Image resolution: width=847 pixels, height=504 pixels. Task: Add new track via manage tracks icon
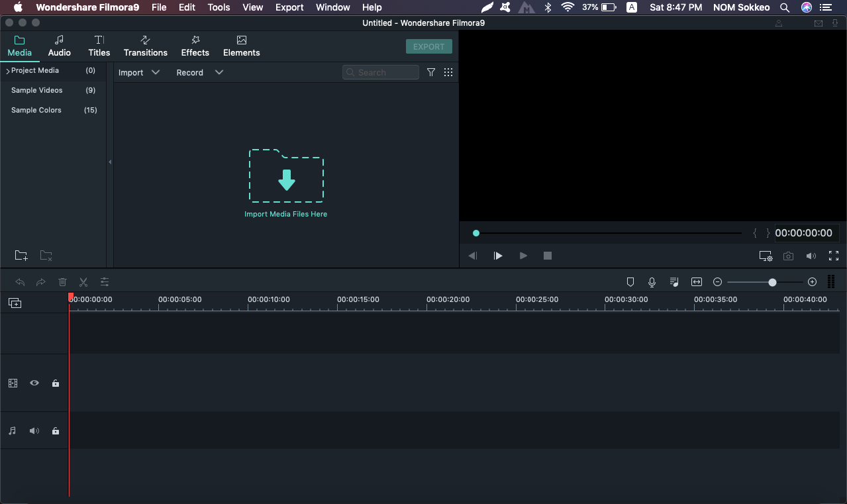(x=15, y=303)
